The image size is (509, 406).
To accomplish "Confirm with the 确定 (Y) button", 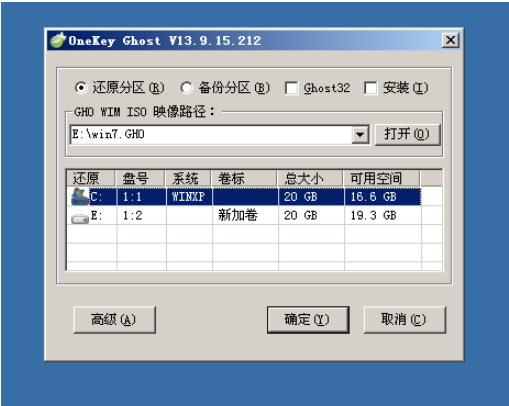I will point(308,320).
